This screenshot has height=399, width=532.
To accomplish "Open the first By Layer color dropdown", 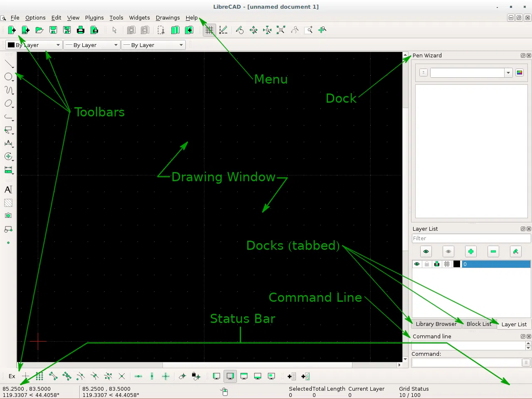I will coord(58,45).
